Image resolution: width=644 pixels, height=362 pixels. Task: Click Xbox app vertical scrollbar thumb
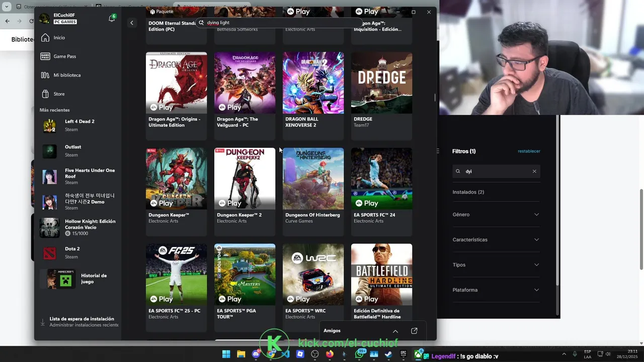[x=435, y=98]
